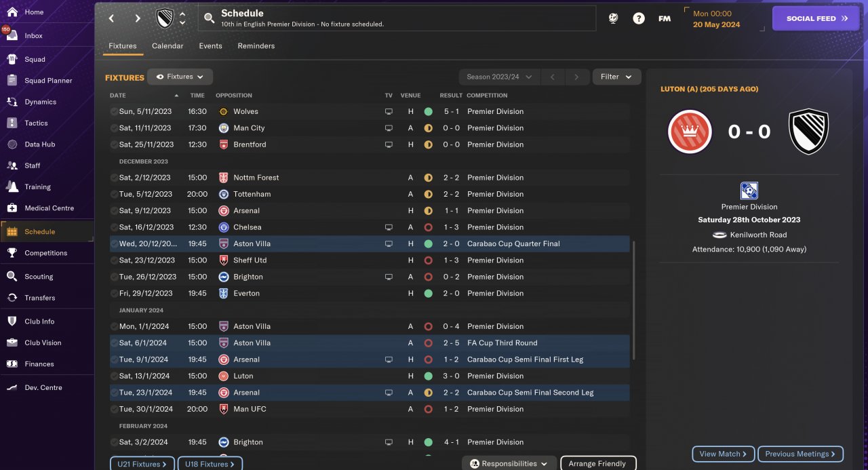Click the help question mark icon
Screen dimensions: 868x470
point(639,19)
